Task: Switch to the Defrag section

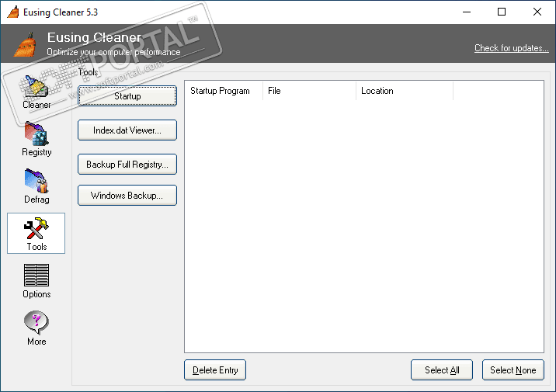Action: (36, 186)
